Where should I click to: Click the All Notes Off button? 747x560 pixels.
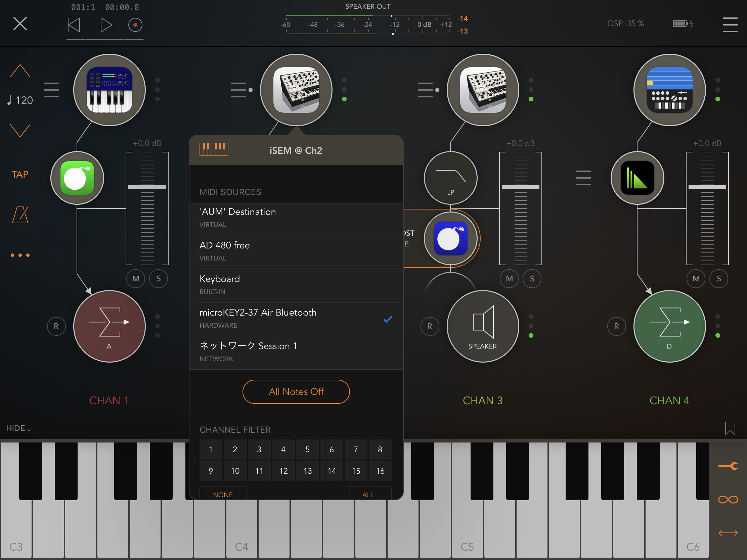(x=296, y=391)
